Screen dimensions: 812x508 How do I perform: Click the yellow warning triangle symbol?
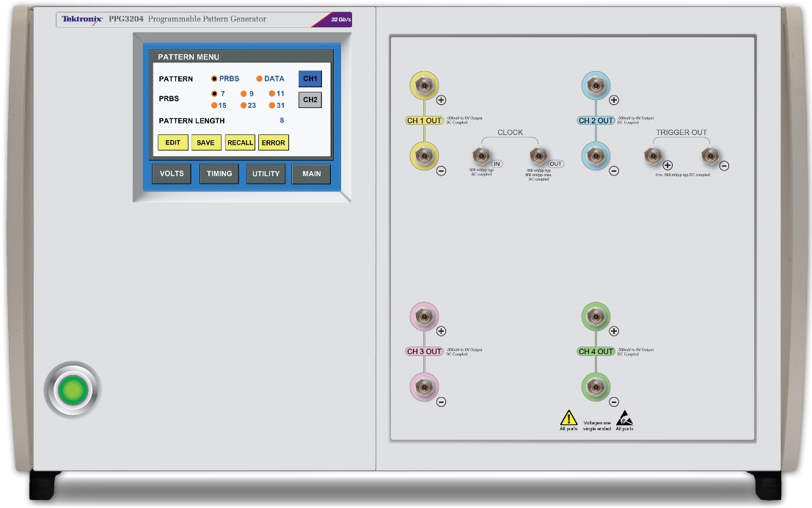(x=568, y=418)
